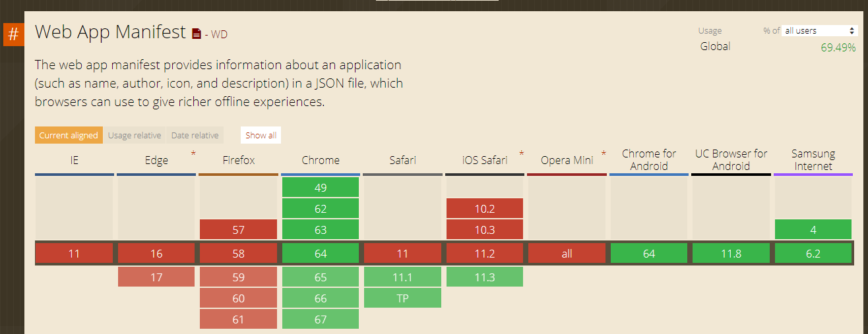The width and height of the screenshot is (868, 334).
Task: Select the Firefox 61 cell
Action: click(x=238, y=320)
